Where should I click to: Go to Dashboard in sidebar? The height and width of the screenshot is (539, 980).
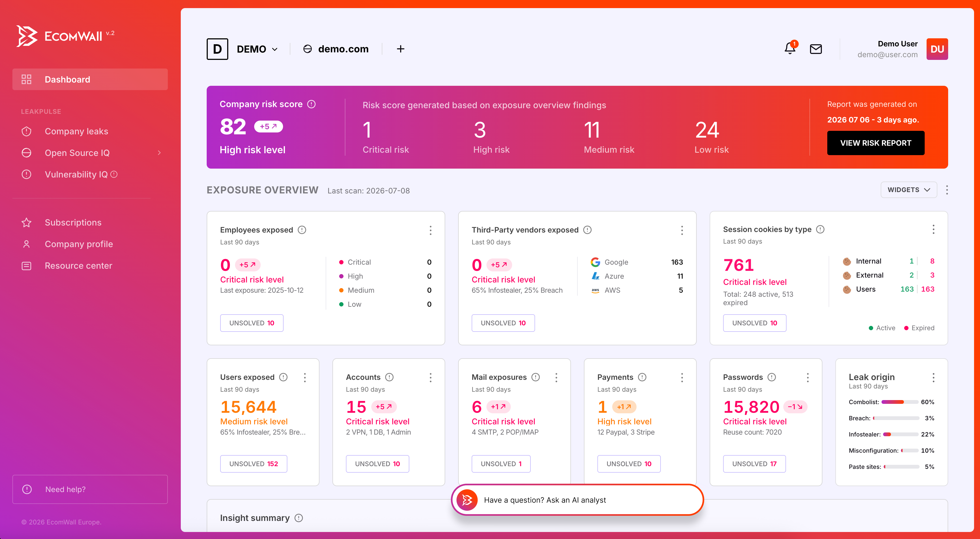coord(90,79)
